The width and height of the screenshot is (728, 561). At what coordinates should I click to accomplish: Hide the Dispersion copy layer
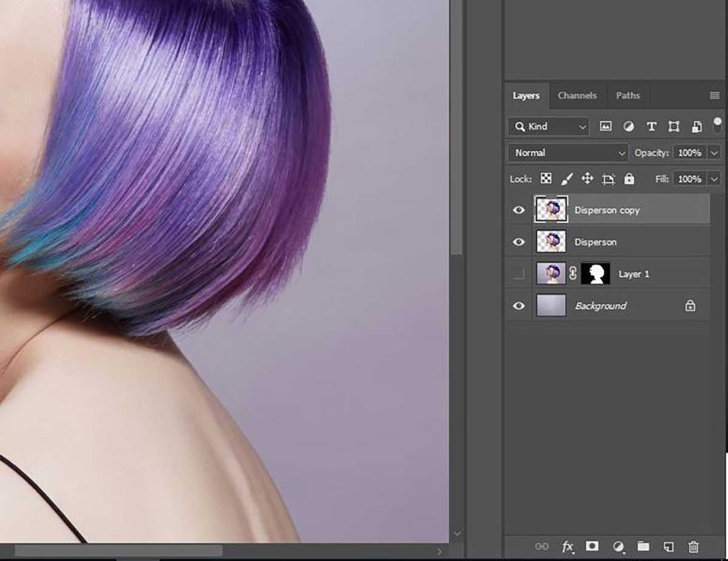point(518,210)
